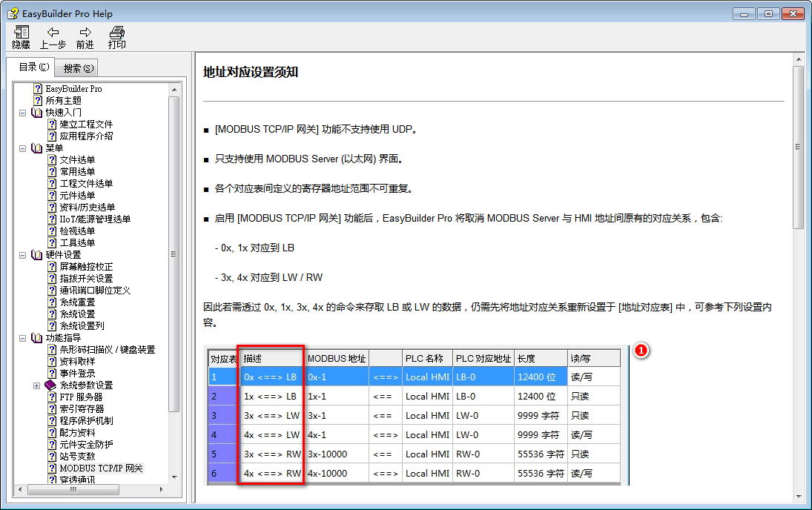
Task: Open the 程序保护机制 topic
Action: pyautogui.click(x=86, y=421)
